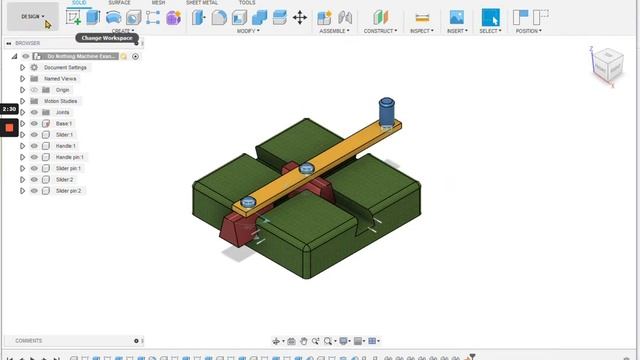The width and height of the screenshot is (640, 360).
Task: Open the Design workspace dropdown
Action: pyautogui.click(x=33, y=16)
